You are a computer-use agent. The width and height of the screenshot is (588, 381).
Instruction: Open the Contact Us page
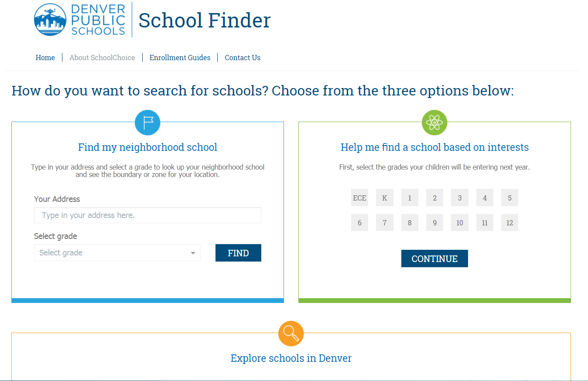click(243, 58)
